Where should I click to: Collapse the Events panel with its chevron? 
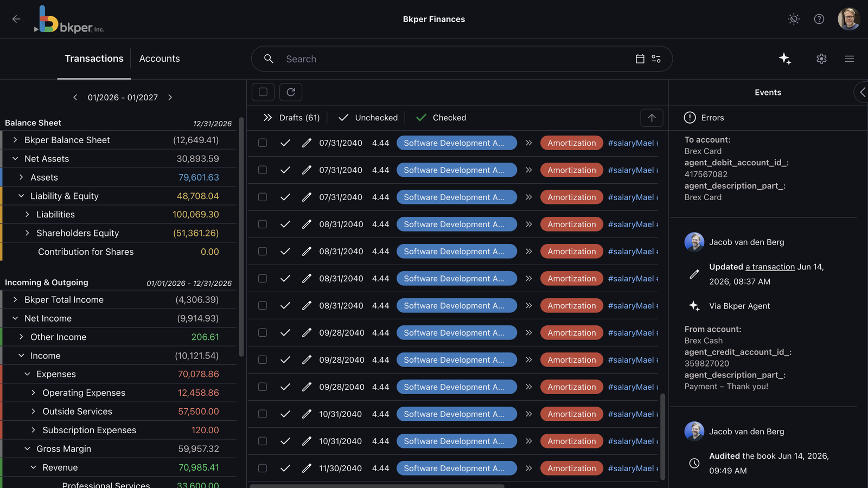point(861,92)
